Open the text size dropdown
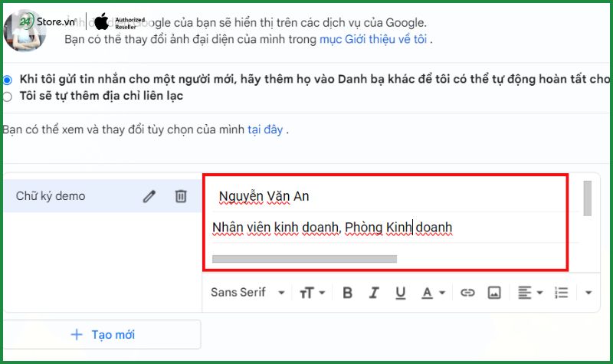 pyautogui.click(x=312, y=293)
